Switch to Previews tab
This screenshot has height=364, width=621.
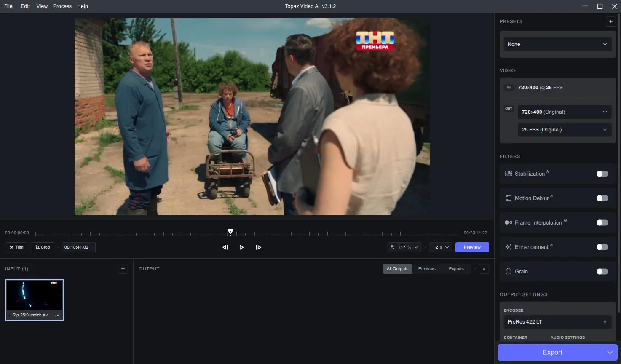click(427, 269)
